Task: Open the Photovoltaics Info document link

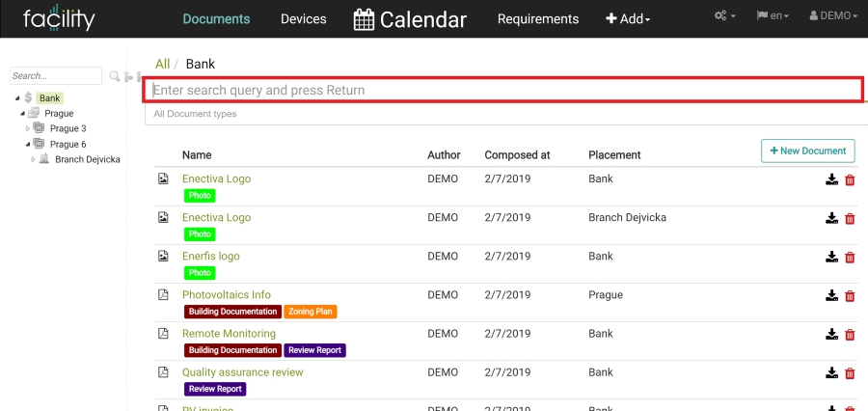Action: [227, 294]
